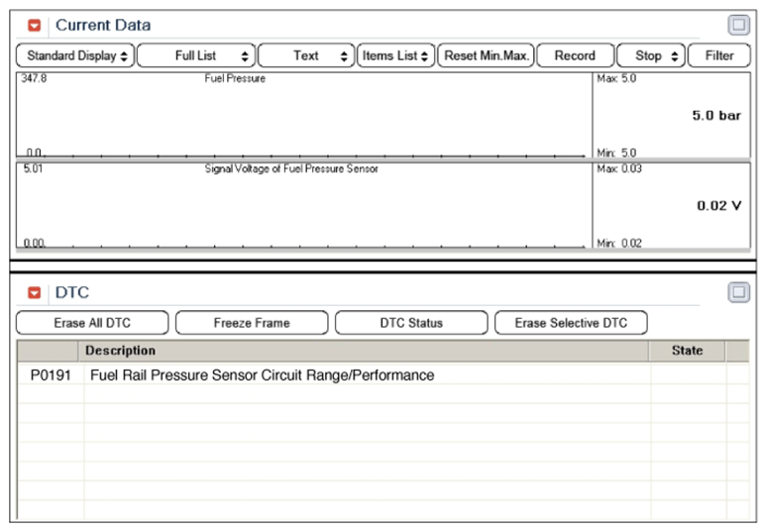Start recording with the Record button

click(575, 55)
